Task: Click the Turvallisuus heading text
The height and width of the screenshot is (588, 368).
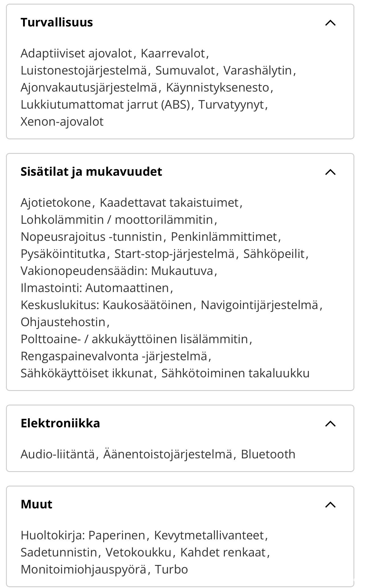Action: coord(57,22)
